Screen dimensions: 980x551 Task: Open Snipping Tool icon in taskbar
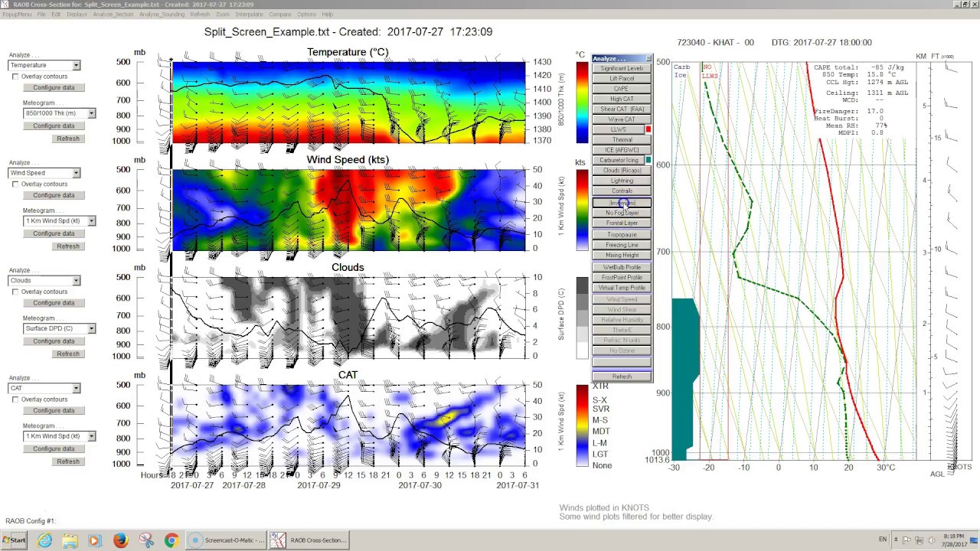(x=146, y=540)
